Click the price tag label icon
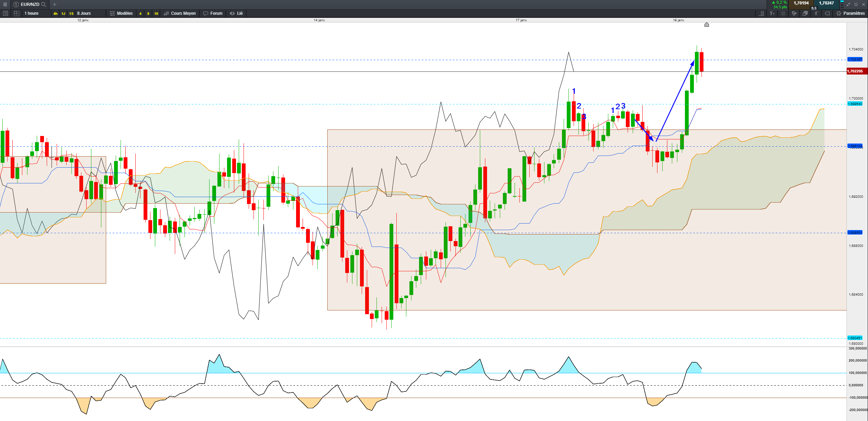The width and height of the screenshot is (868, 421). coord(827,13)
